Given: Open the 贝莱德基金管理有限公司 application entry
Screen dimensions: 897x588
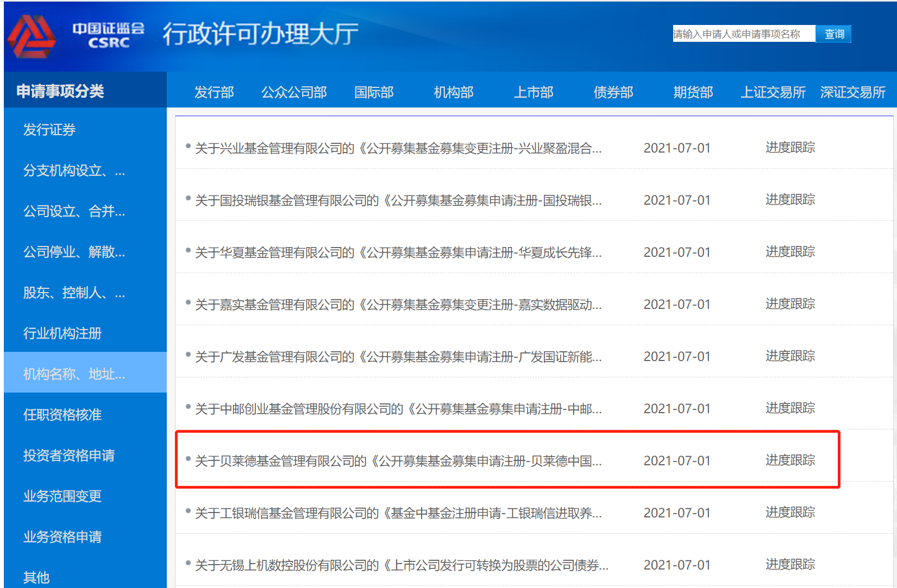Looking at the screenshot, I should point(398,461).
